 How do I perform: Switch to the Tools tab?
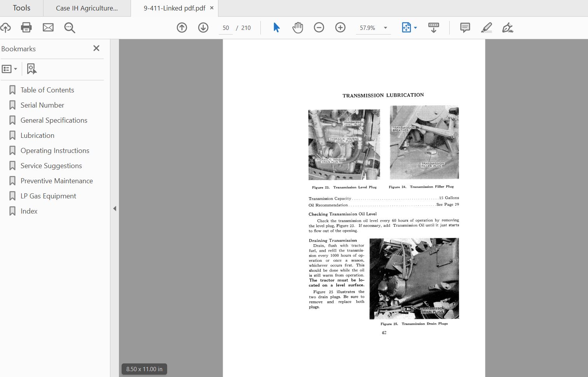pos(21,8)
